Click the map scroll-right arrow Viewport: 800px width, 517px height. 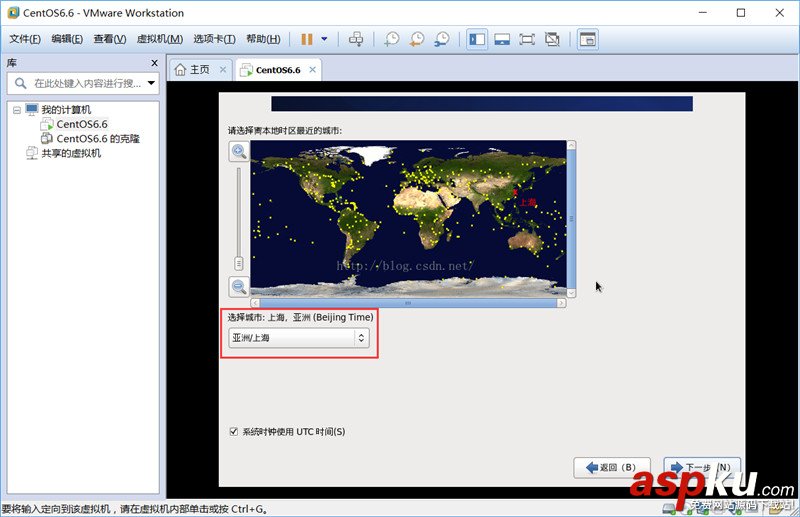click(561, 303)
